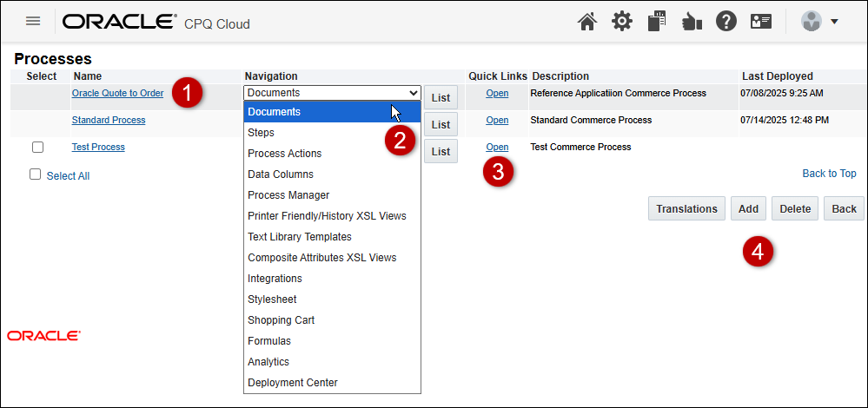
Task: Click the Select All link
Action: (x=68, y=176)
